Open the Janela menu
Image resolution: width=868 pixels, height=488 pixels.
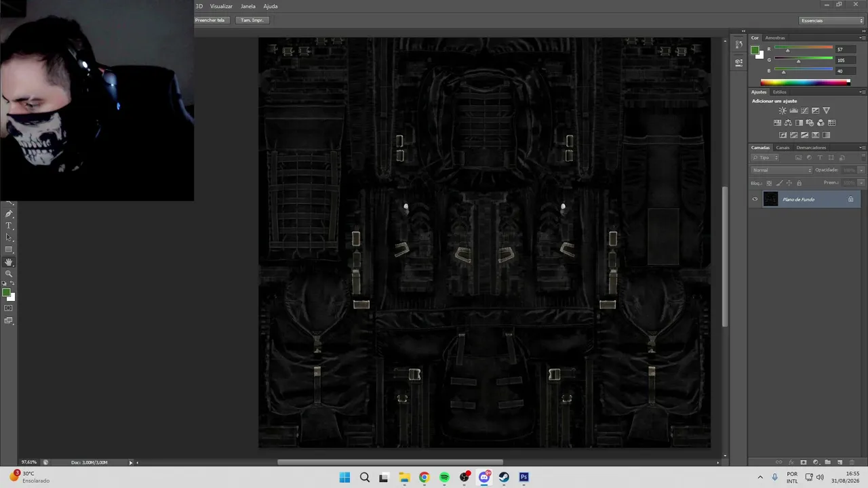248,6
